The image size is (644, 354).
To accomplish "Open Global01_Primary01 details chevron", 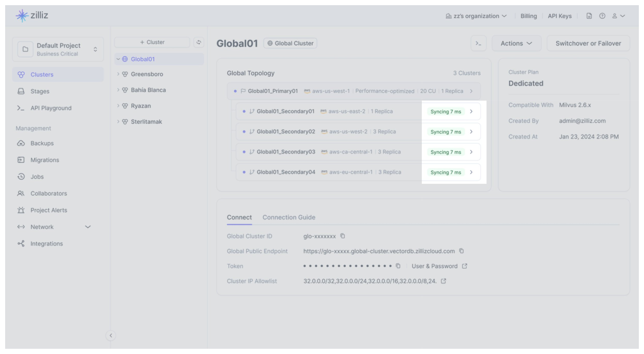I will pyautogui.click(x=471, y=91).
